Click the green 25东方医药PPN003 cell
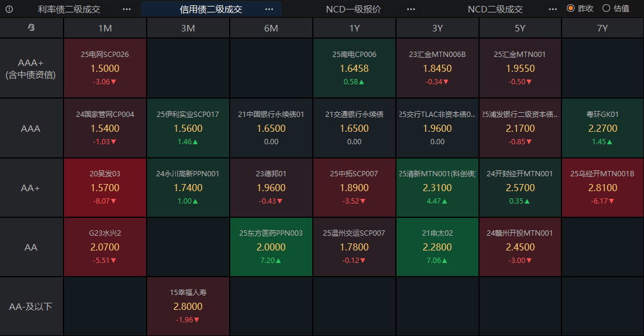The image size is (644, 336). tap(271, 247)
